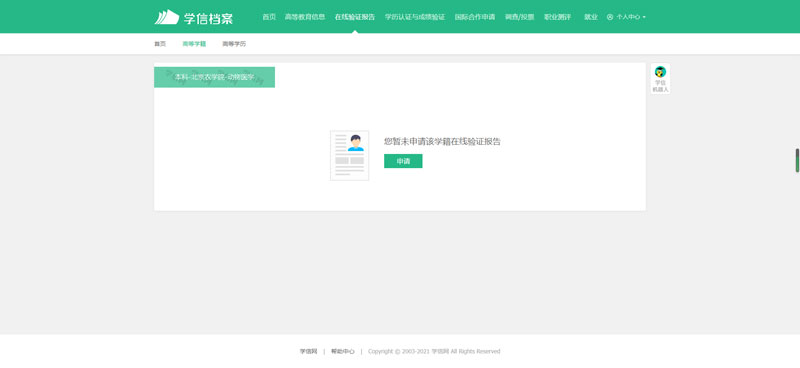Open the 学信机器人 robot assistant icon
This screenshot has height=368, width=800.
pyautogui.click(x=660, y=79)
